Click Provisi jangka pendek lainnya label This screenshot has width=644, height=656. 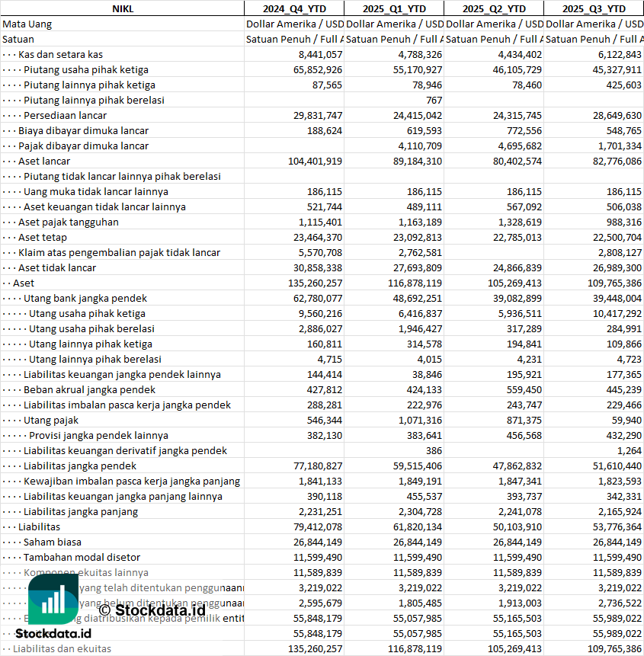coord(98,436)
